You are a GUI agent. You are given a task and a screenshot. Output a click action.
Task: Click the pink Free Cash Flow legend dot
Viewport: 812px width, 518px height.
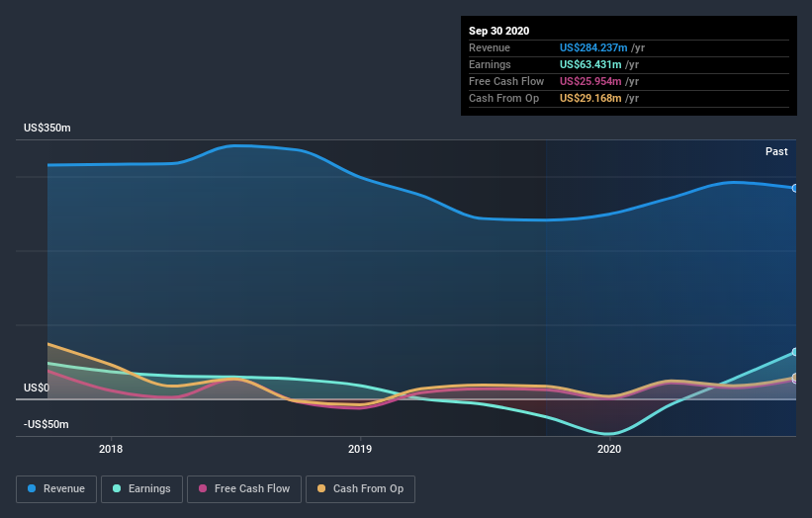[203, 488]
